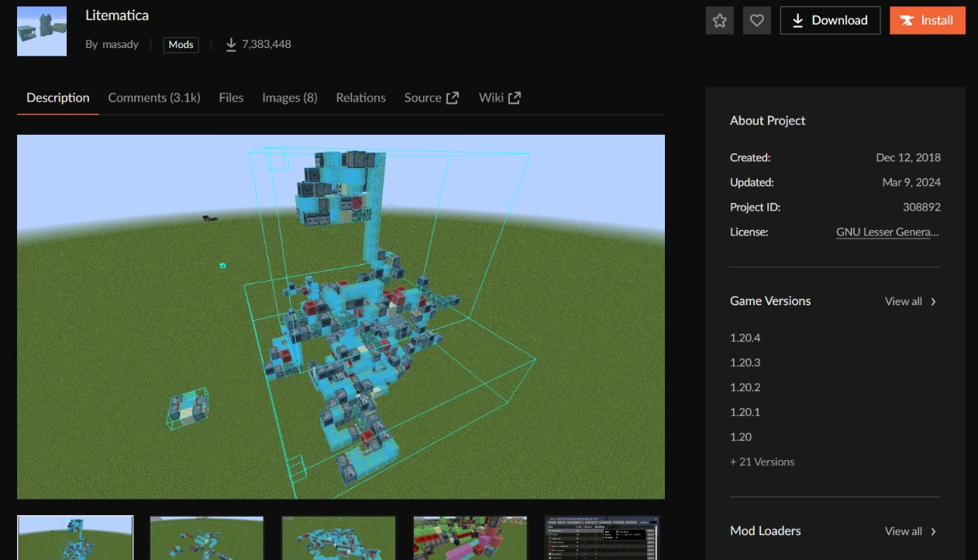
Task: Expand Game Versions chevron arrow
Action: pos(933,301)
